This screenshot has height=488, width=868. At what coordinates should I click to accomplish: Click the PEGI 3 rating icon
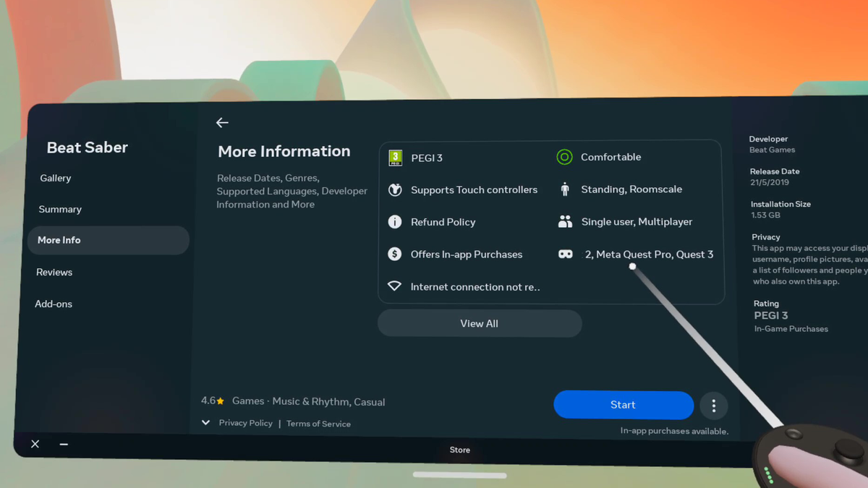coord(395,157)
